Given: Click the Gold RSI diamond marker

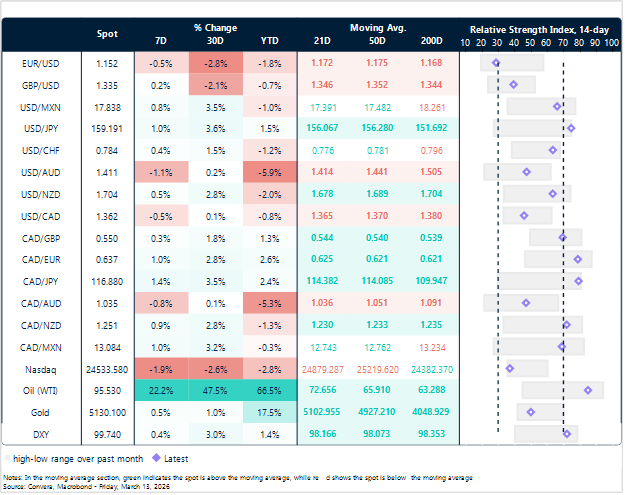Looking at the screenshot, I should (x=531, y=411).
